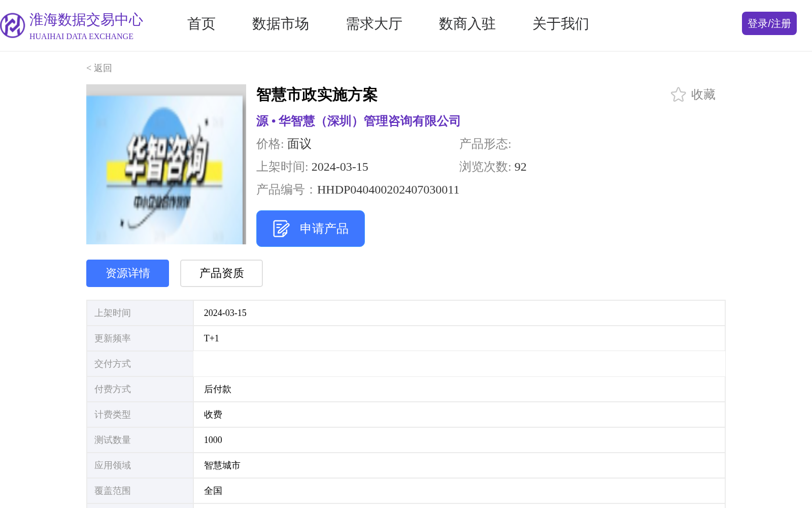Click the 付费方式 row label
This screenshot has height=508, width=812.
coord(140,389)
